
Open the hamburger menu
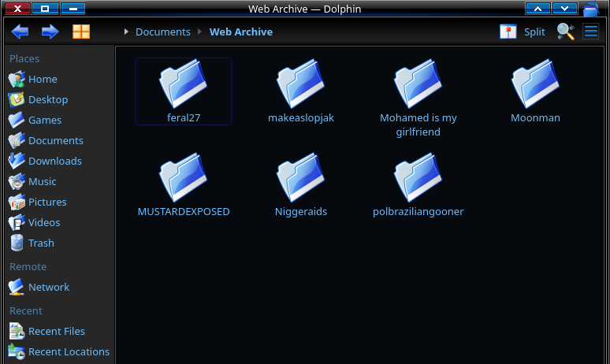(x=590, y=32)
